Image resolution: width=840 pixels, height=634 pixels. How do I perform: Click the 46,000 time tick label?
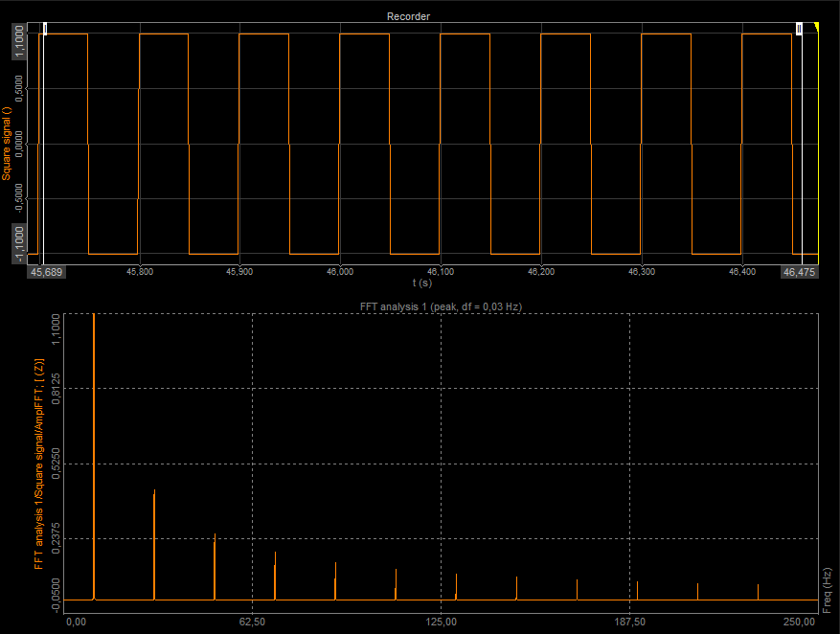pos(340,271)
